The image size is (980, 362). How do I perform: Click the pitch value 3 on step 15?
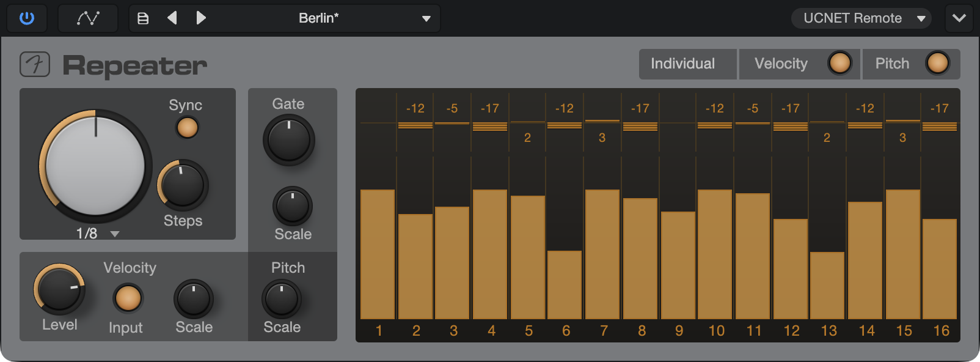point(902,138)
